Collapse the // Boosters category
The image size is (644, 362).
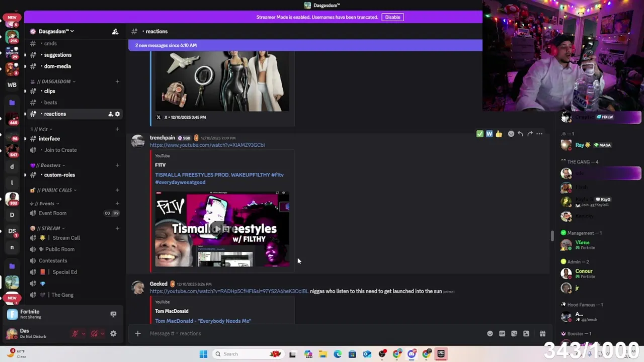click(x=48, y=165)
